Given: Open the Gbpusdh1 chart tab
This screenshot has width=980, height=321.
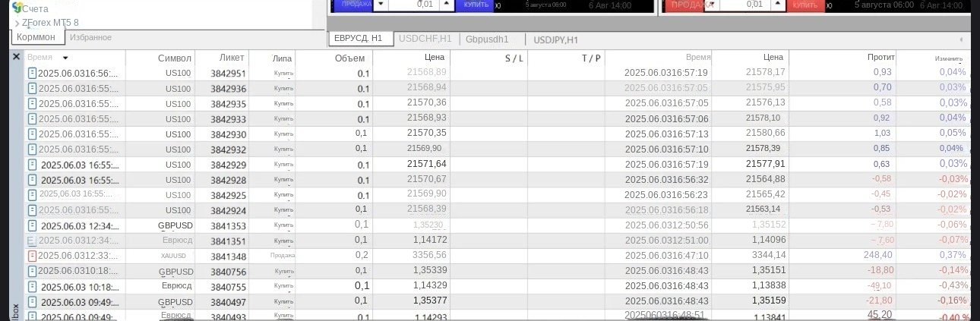Looking at the screenshot, I should click(487, 39).
